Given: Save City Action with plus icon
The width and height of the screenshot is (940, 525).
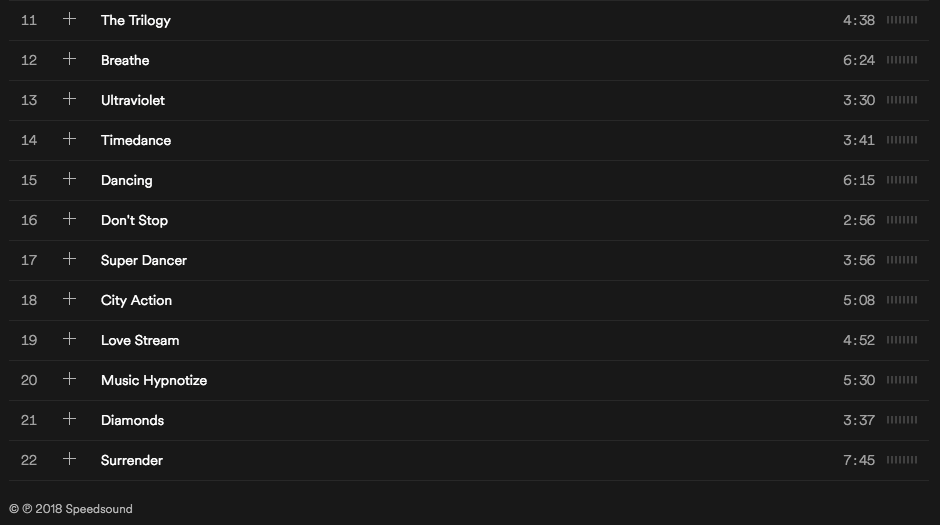Looking at the screenshot, I should 70,299.
